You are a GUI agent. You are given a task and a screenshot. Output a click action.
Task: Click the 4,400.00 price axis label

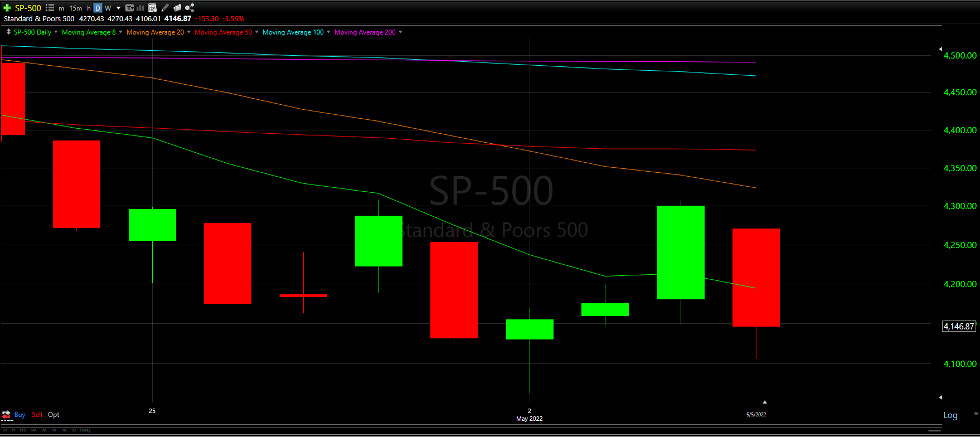coord(960,130)
